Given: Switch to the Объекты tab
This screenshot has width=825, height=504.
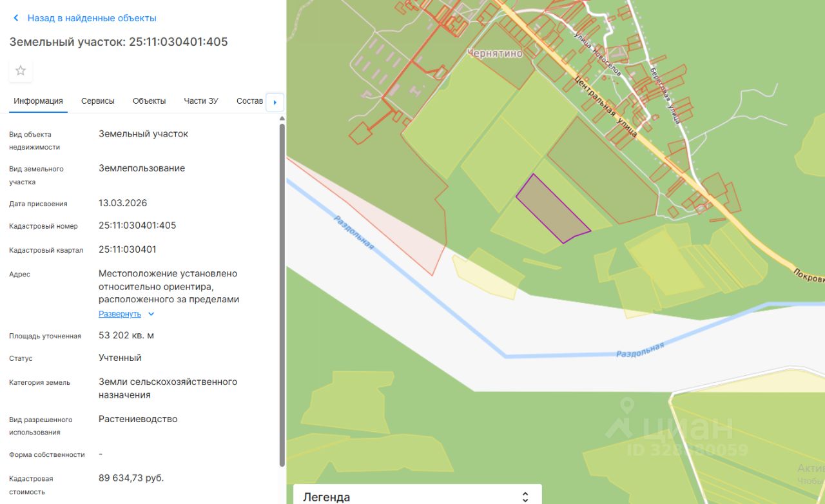Looking at the screenshot, I should pyautogui.click(x=150, y=101).
